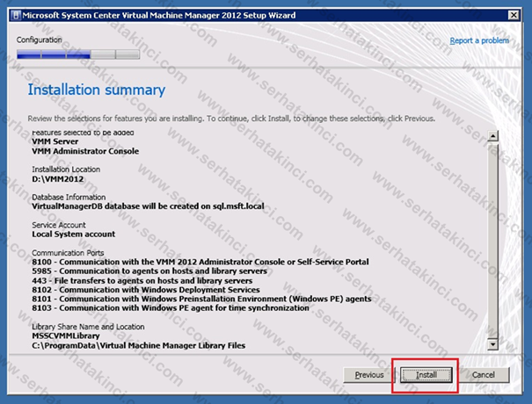This screenshot has height=404, width=532.
Task: Click the Configuration progress bar
Action: pyautogui.click(x=78, y=54)
